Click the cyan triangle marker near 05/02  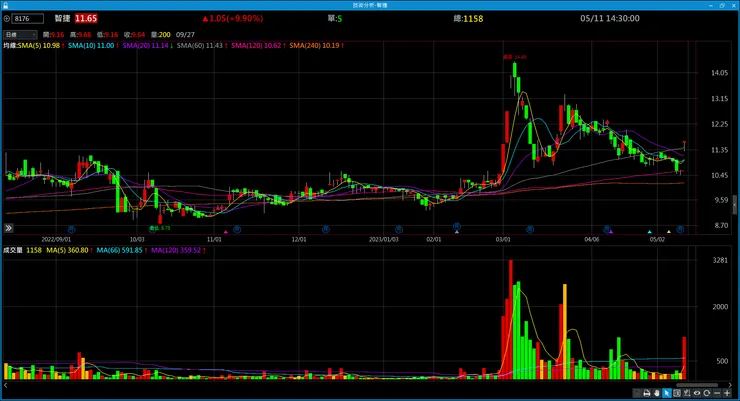(649, 232)
